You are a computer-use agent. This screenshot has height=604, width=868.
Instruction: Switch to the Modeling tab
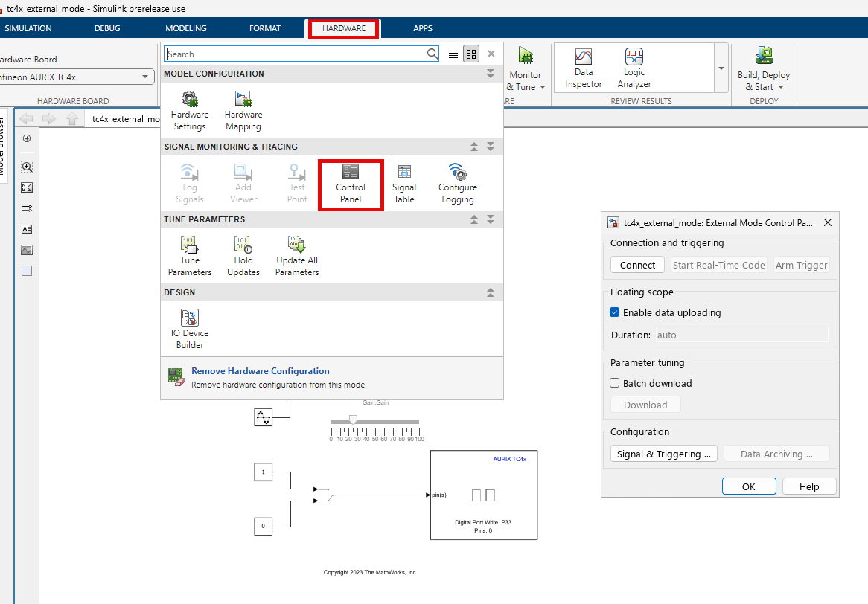[186, 28]
